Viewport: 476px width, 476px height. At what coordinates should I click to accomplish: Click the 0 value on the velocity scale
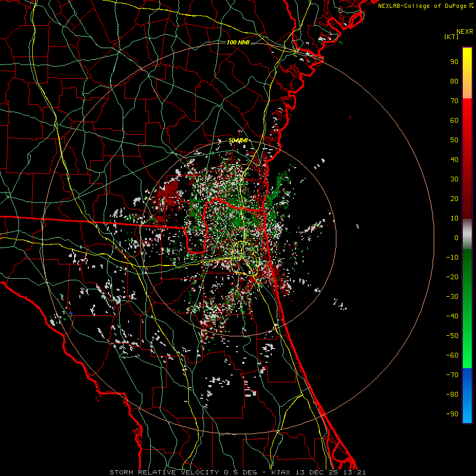pos(456,237)
